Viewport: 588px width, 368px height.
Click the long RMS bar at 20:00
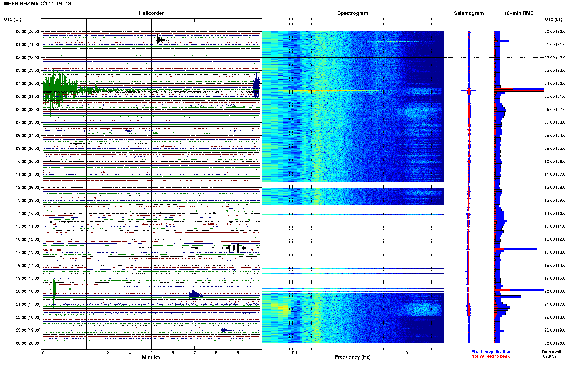(519, 290)
